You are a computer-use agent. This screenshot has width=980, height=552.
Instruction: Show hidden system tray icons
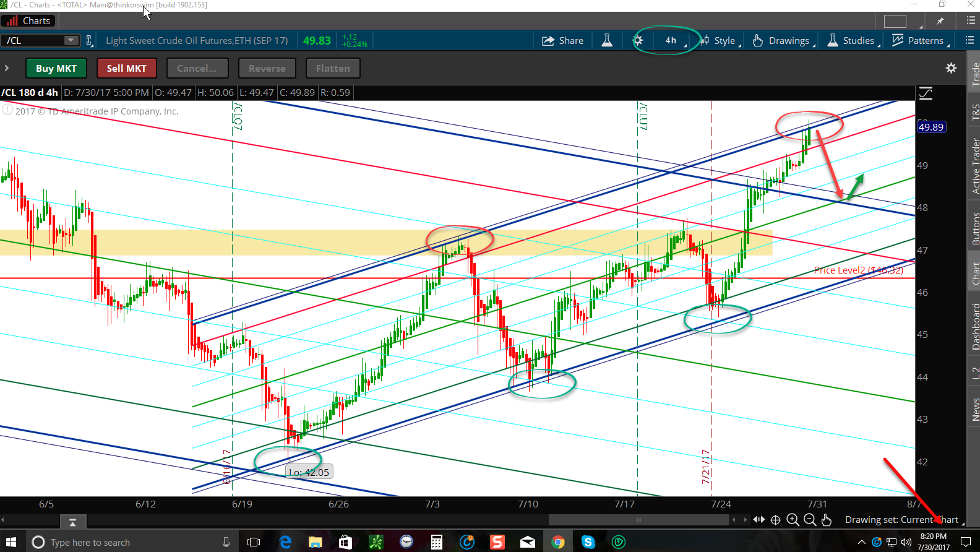[x=861, y=542]
